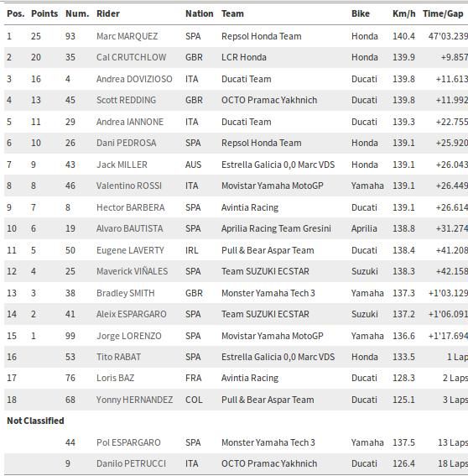Click the Points column header
This screenshot has height=476, width=468.
coord(44,13)
